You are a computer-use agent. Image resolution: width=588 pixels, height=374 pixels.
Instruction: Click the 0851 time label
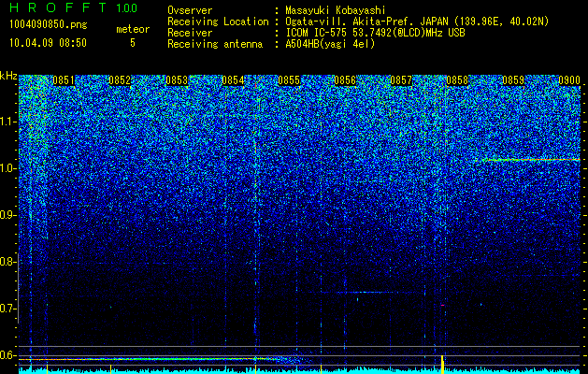(x=64, y=80)
